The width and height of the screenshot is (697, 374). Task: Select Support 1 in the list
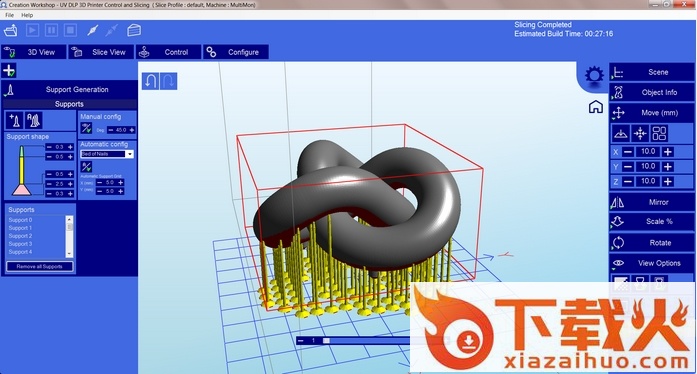coord(20,228)
